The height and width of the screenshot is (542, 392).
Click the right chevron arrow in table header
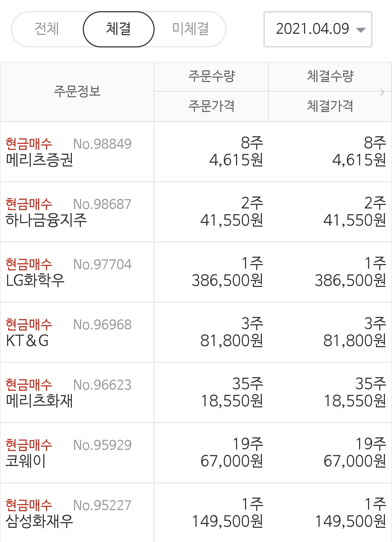coord(382,92)
